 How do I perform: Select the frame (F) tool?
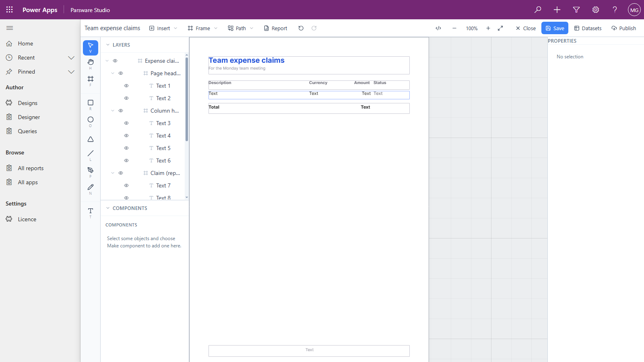pyautogui.click(x=91, y=80)
